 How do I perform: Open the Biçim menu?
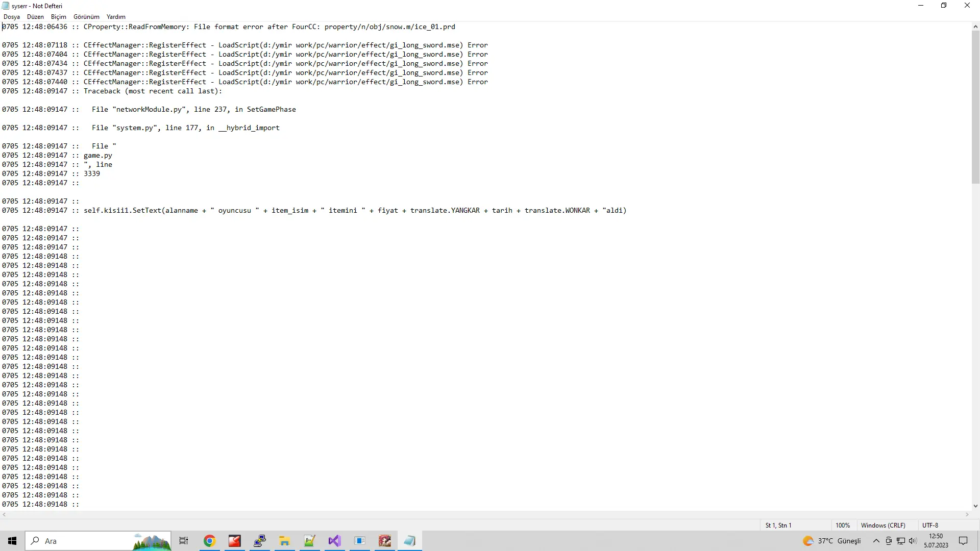[59, 17]
